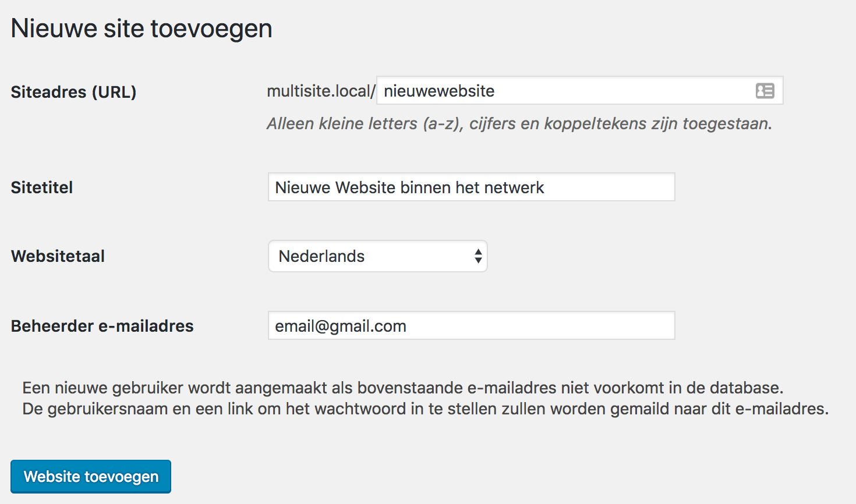Click the Sitetitel label
Screen dimensions: 856x504
(42, 187)
